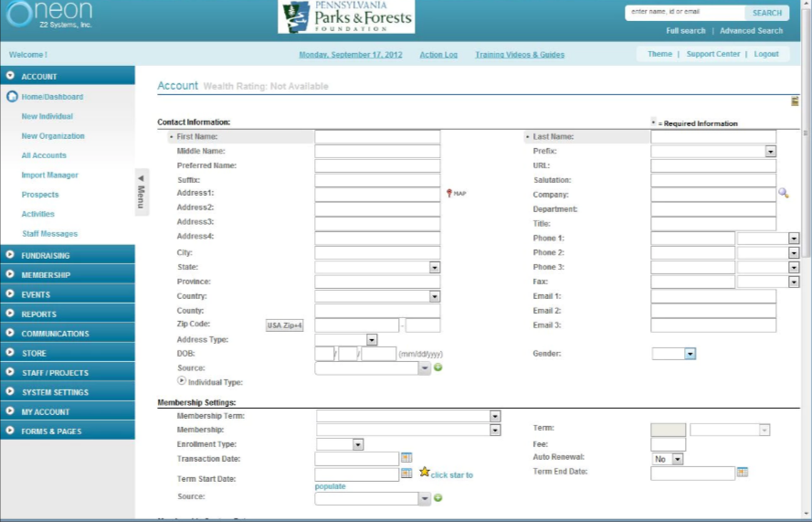Open the Term Start Date calendar picker
This screenshot has width=812, height=522.
click(406, 474)
